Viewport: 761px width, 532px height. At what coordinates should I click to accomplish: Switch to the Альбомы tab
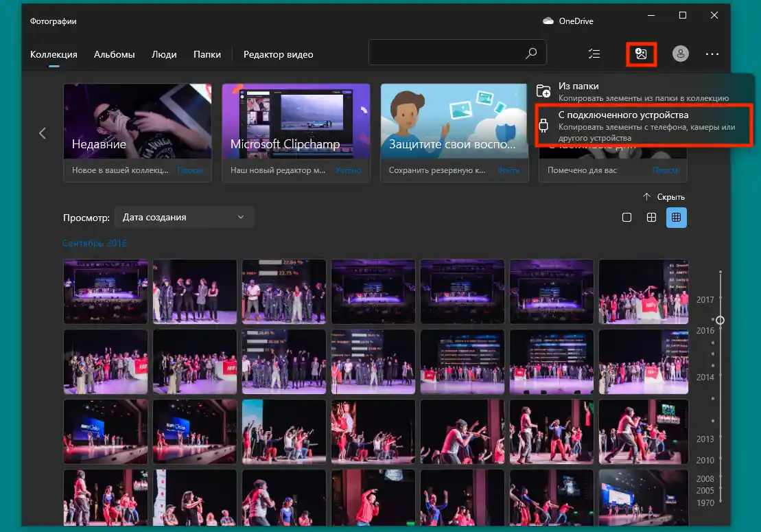114,54
